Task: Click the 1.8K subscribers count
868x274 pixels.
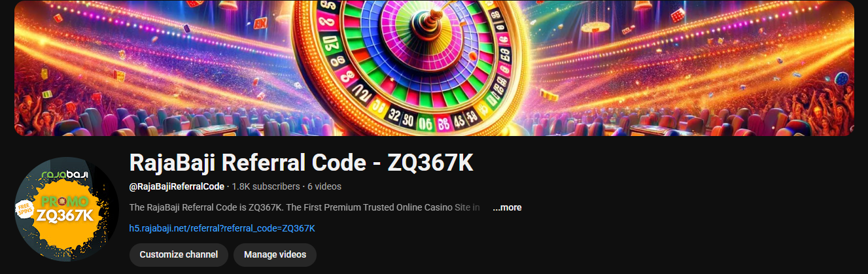Action: [266, 186]
